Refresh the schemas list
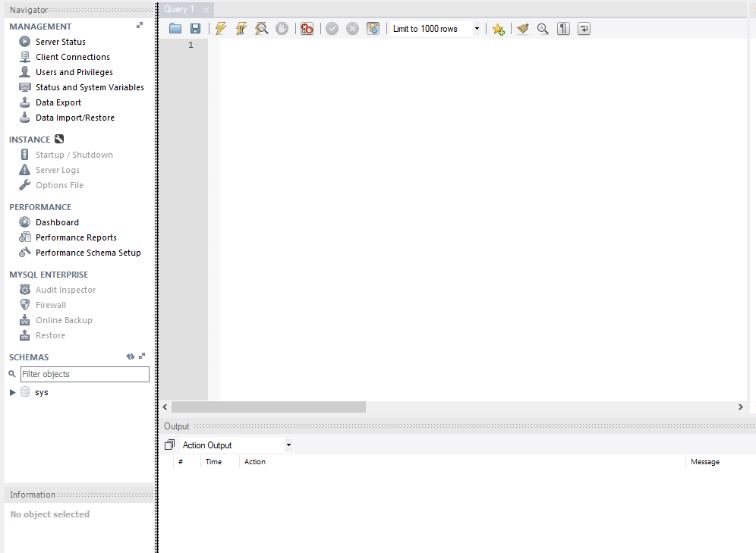 (x=130, y=356)
